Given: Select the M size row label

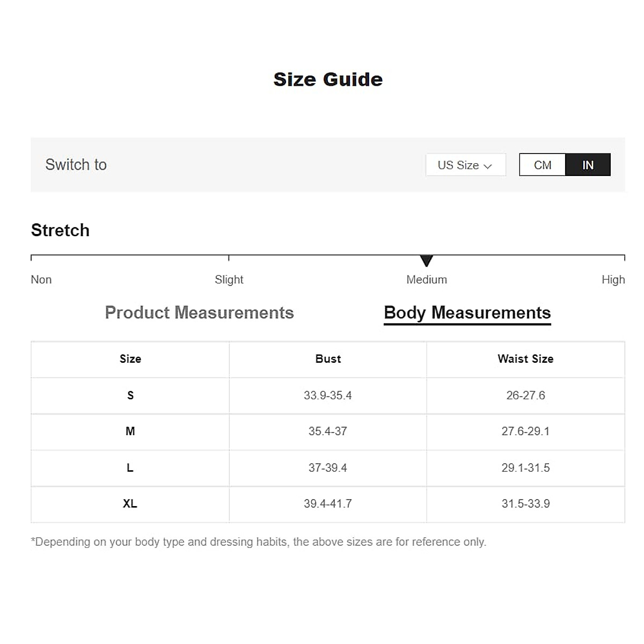Looking at the screenshot, I should click(x=130, y=431).
